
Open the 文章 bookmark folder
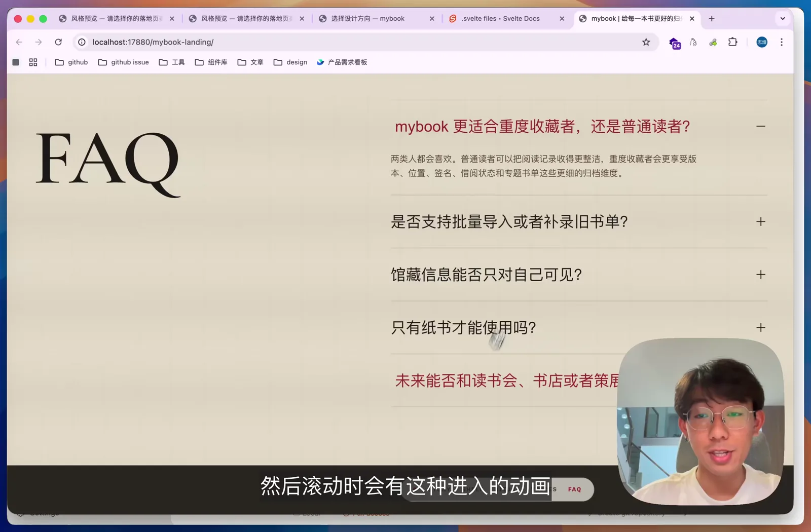tap(250, 62)
